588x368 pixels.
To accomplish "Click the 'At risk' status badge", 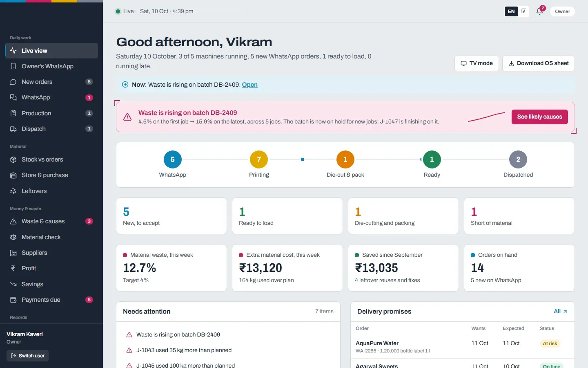I will click(x=550, y=343).
